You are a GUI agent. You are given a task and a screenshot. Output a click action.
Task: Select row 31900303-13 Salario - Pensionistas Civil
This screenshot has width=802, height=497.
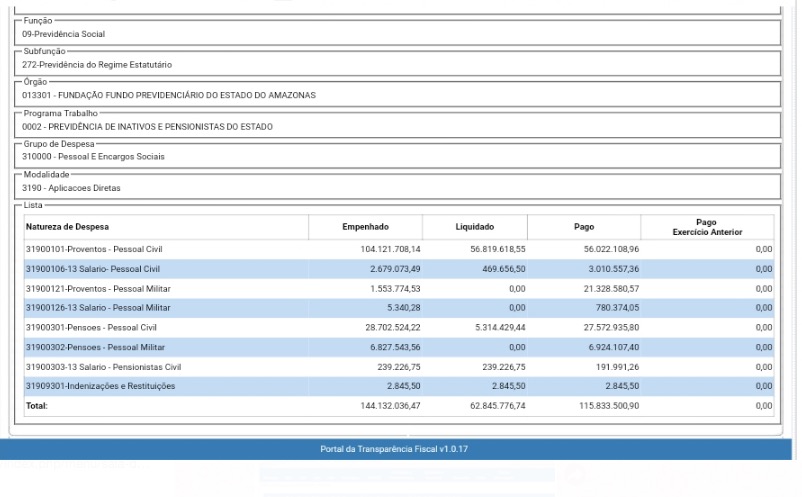coord(103,367)
